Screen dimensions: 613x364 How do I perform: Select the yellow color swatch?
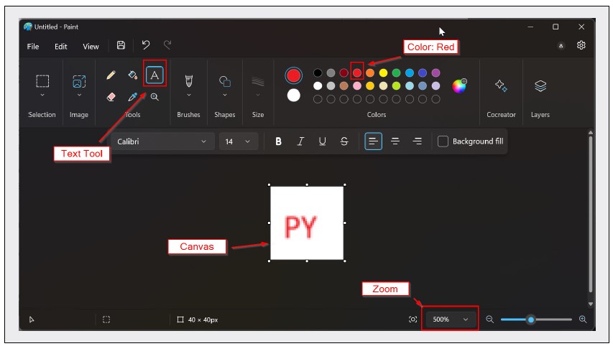point(383,73)
